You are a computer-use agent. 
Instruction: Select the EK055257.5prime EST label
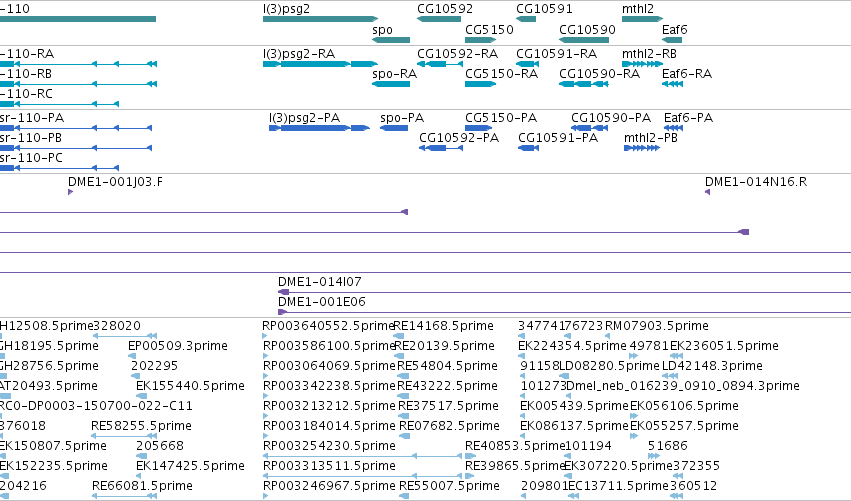[x=684, y=426]
